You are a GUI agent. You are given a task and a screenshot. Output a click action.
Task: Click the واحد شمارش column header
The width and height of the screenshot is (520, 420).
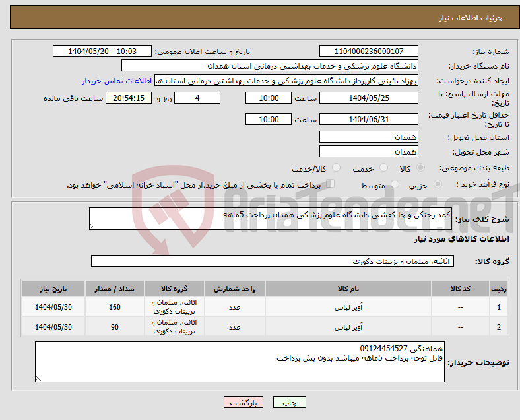pyautogui.click(x=235, y=289)
